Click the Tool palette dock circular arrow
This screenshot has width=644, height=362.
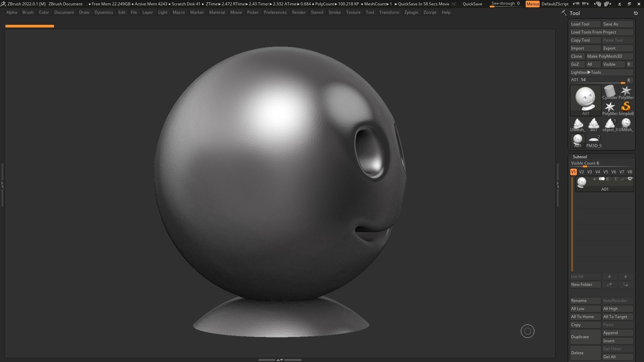point(636,13)
